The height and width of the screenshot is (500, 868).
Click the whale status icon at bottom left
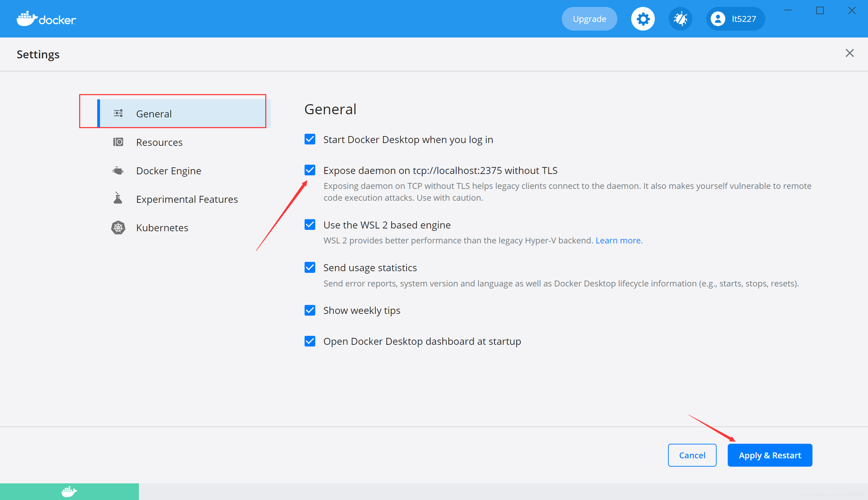(69, 491)
